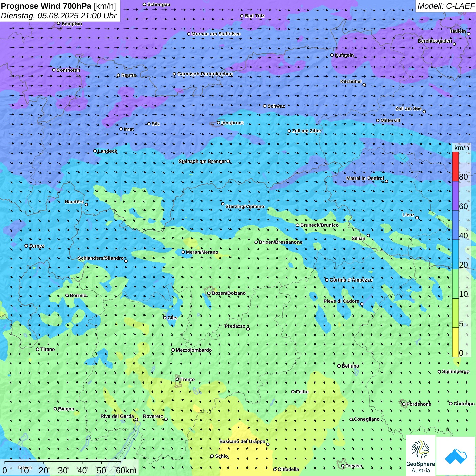
Task: Select the Zell am See label
Action: (408, 108)
